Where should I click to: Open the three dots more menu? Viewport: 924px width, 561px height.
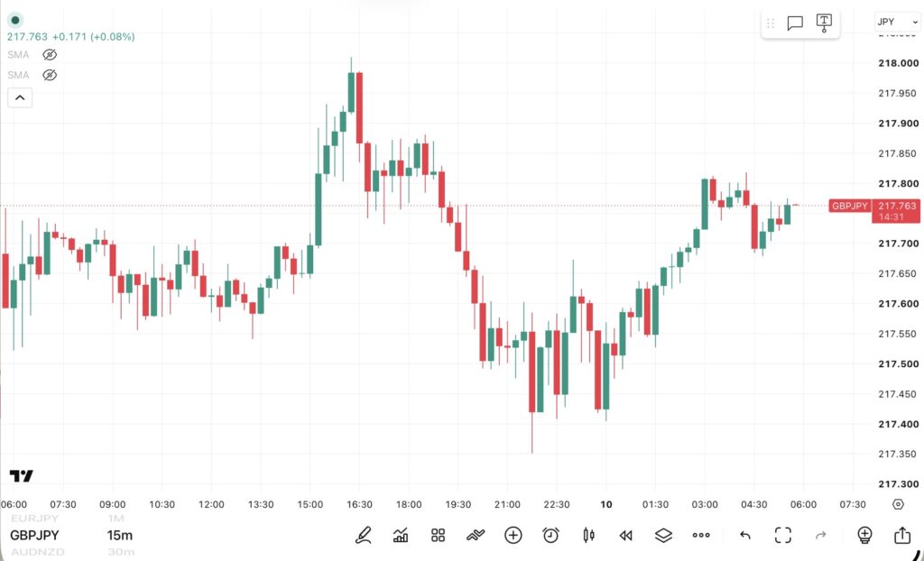pyautogui.click(x=701, y=535)
